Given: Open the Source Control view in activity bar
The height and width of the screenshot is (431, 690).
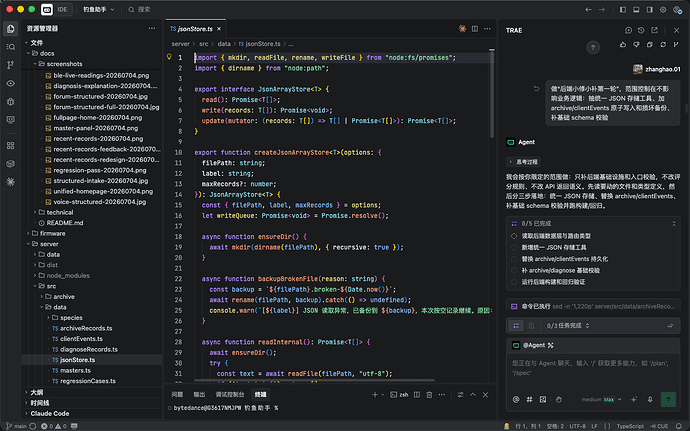Looking at the screenshot, I should point(11,65).
